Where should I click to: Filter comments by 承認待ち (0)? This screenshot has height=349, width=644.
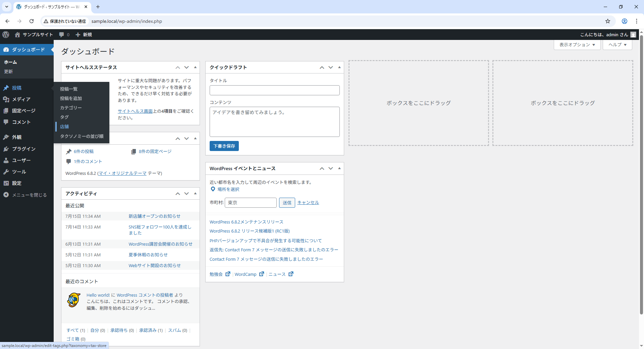pyautogui.click(x=122, y=330)
